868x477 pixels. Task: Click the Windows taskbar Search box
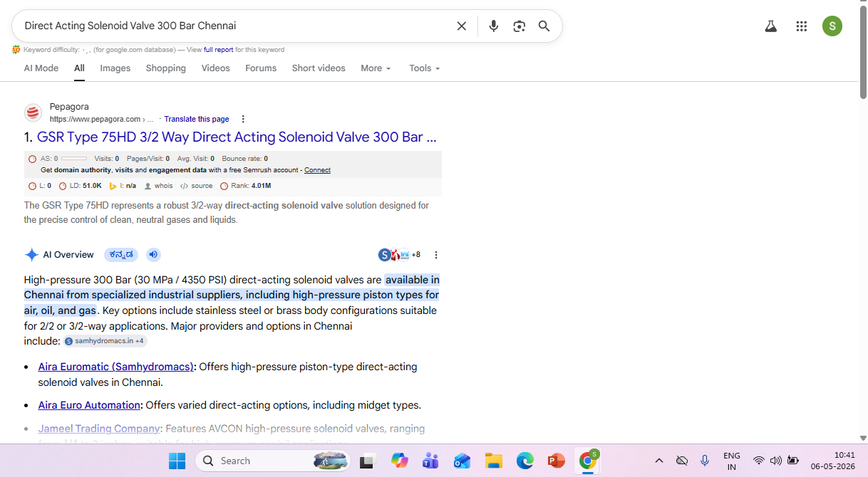[273, 461]
